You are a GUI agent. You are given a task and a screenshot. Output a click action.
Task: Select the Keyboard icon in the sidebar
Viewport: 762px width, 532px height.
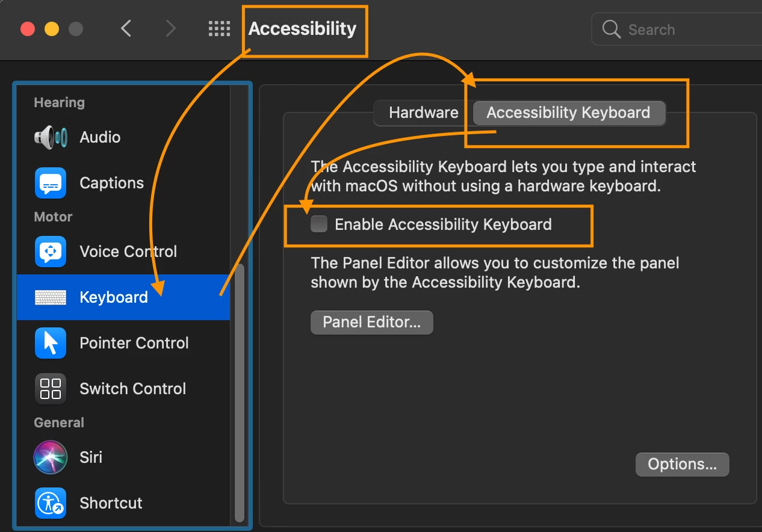pos(51,297)
